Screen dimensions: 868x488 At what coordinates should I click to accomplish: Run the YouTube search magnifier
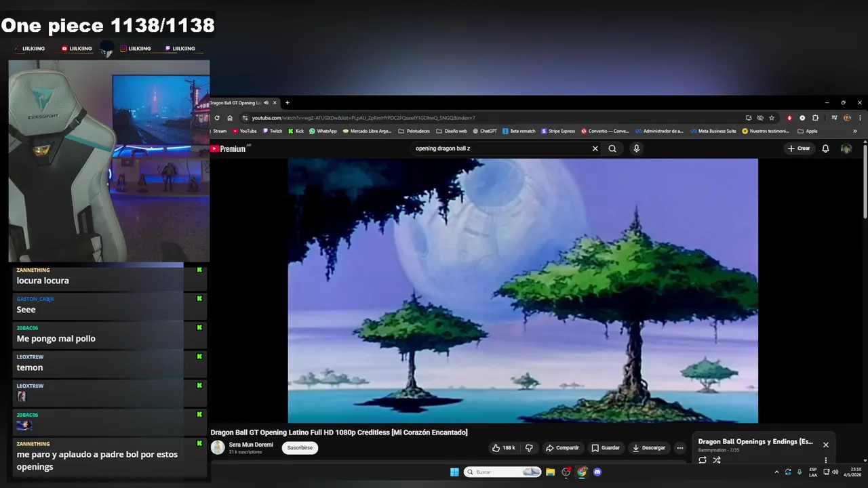[612, 148]
